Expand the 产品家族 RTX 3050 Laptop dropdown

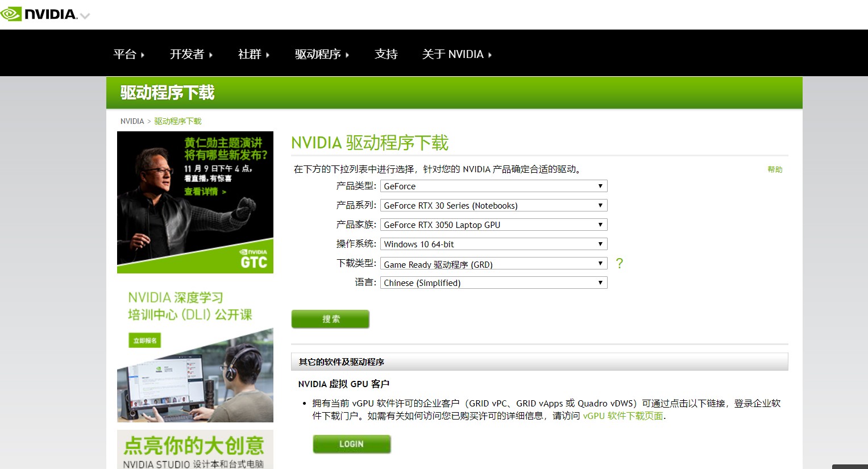[493, 225]
